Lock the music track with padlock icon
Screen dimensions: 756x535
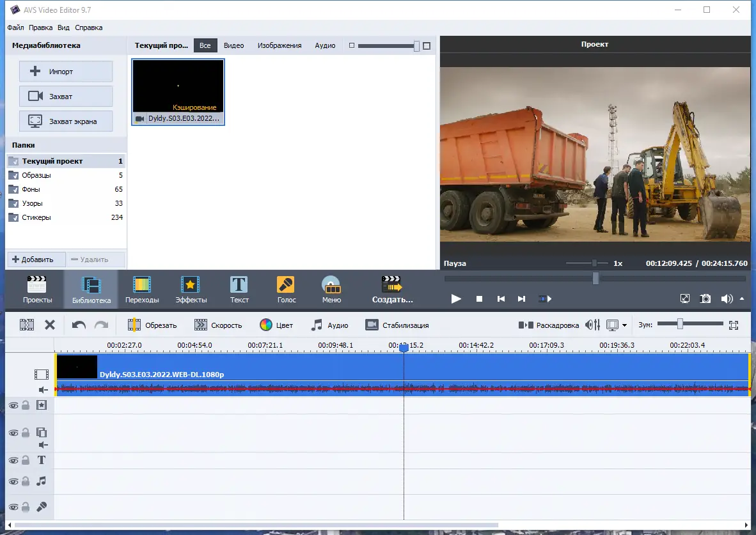(26, 481)
